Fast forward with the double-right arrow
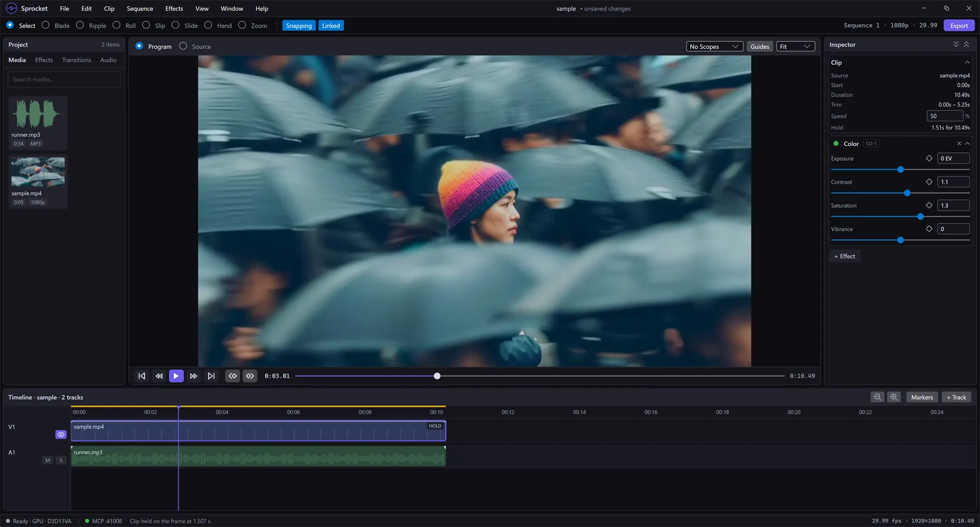Viewport: 980px width, 527px height. coord(193,376)
